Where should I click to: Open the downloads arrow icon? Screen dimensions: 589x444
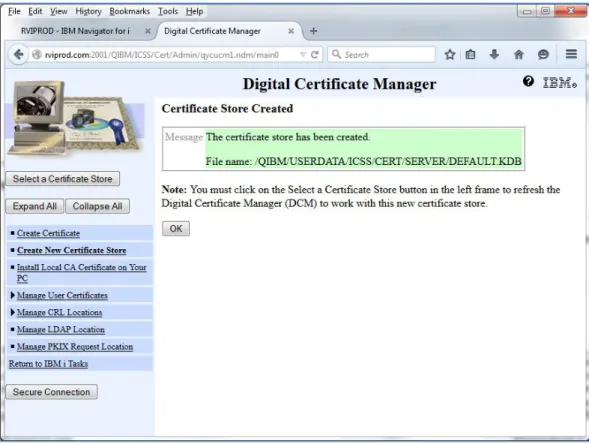(x=494, y=55)
